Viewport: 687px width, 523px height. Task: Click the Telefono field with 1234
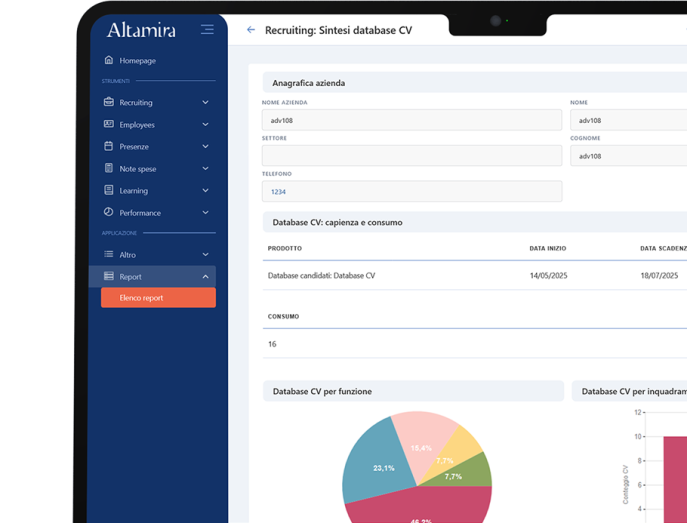(x=412, y=191)
